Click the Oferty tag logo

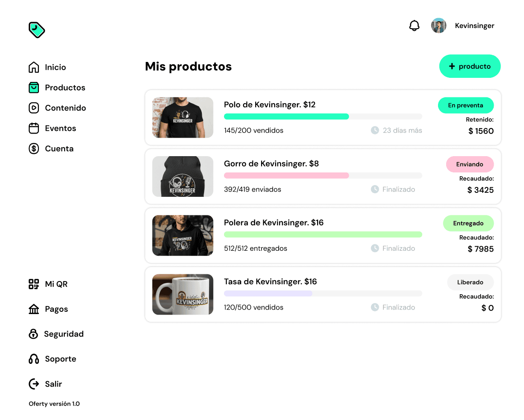[x=36, y=30]
